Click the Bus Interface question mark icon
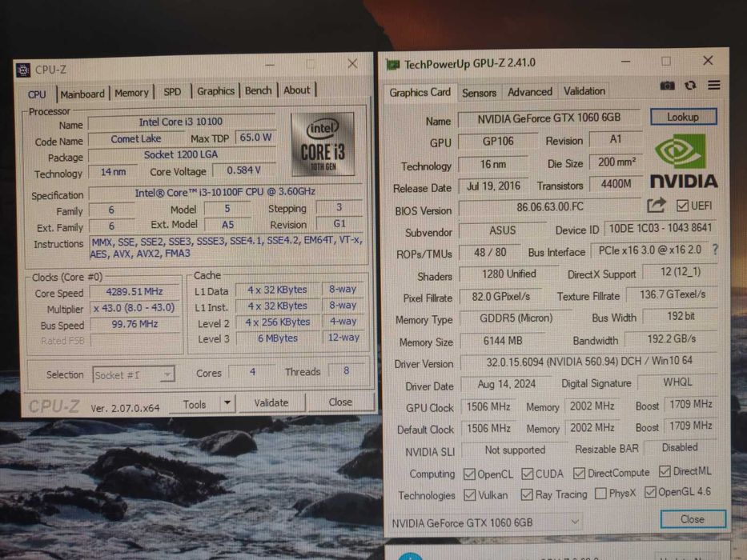This screenshot has width=747, height=560. point(715,249)
